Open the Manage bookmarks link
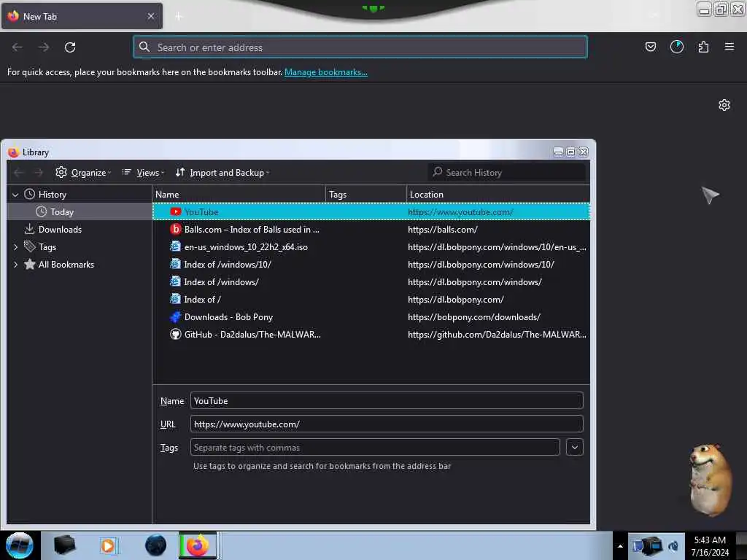747x560 pixels. pos(326,72)
